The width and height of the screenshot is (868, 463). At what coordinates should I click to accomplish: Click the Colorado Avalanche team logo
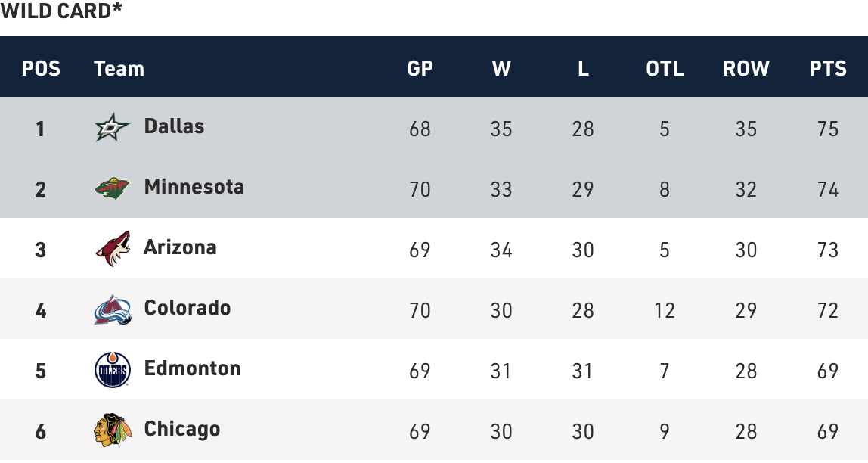point(113,309)
